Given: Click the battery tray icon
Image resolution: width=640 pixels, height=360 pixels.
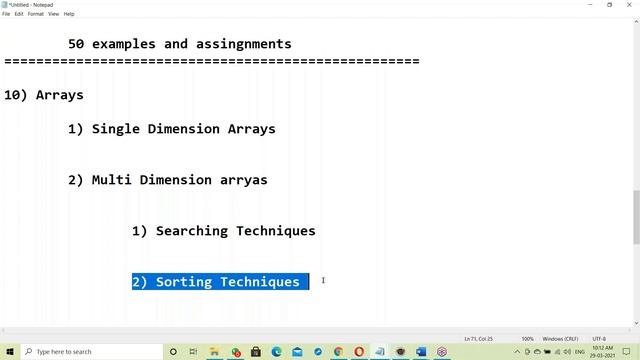Looking at the screenshot, I should tap(547, 351).
